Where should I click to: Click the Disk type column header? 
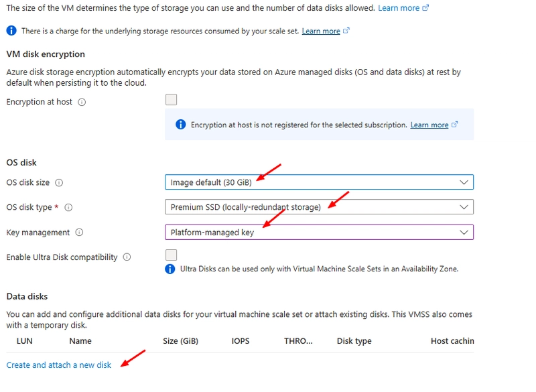click(x=354, y=341)
